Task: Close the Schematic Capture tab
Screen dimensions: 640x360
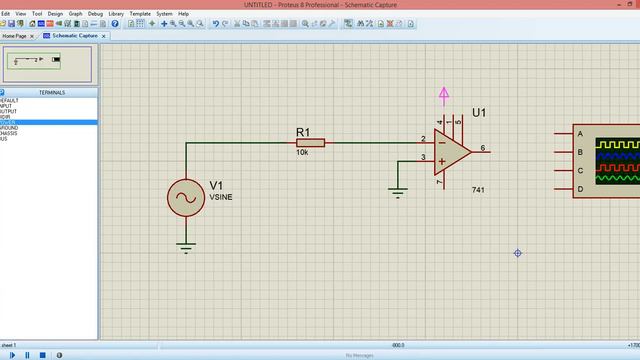Action: pos(104,36)
